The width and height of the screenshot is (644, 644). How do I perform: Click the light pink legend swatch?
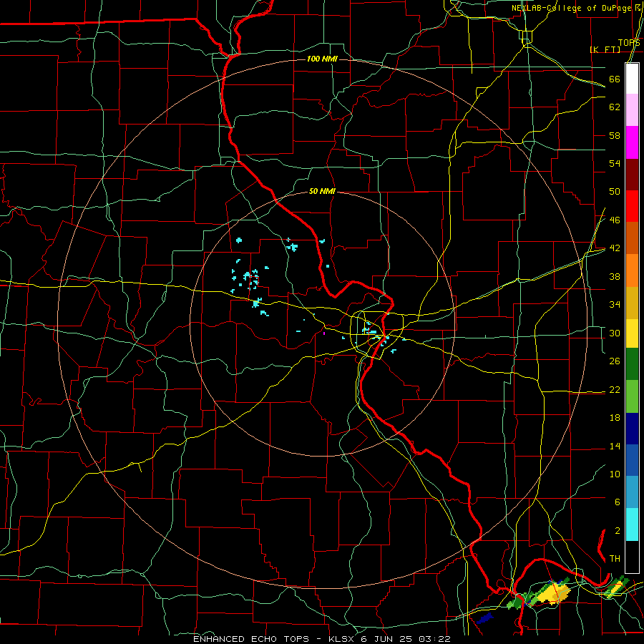[632, 110]
